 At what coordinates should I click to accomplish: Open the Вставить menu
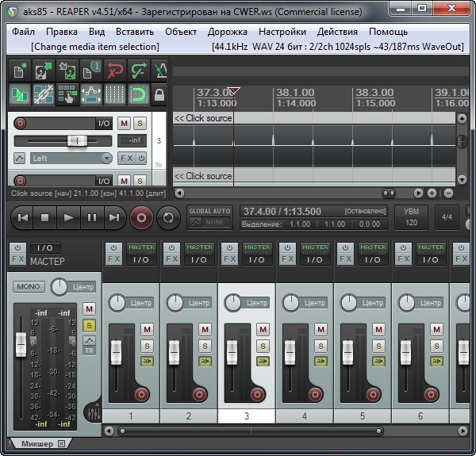click(134, 32)
